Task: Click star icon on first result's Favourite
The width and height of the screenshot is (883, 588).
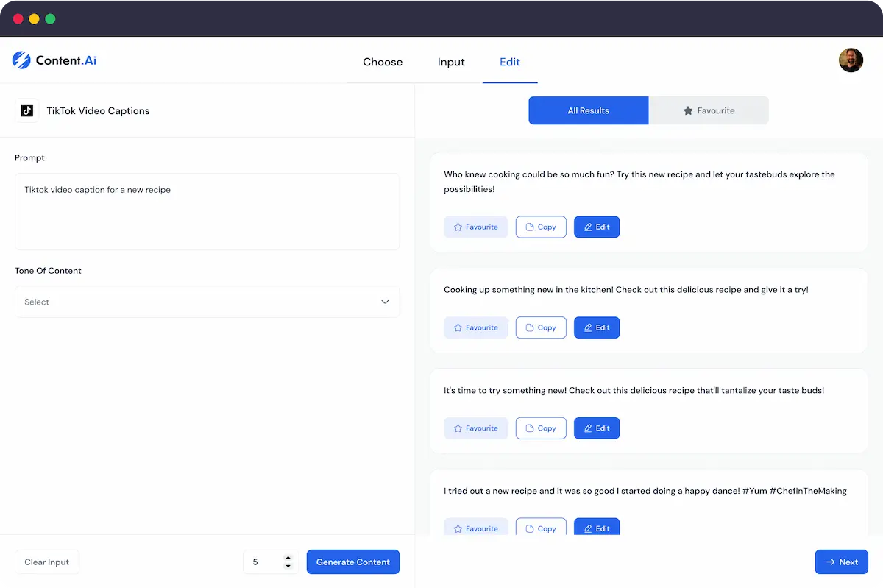Action: click(x=458, y=227)
